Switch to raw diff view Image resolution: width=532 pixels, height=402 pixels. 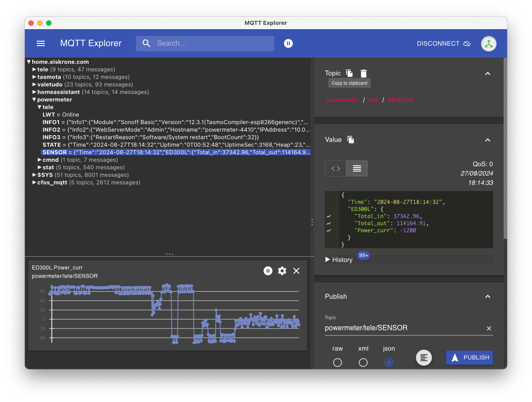[x=336, y=168]
